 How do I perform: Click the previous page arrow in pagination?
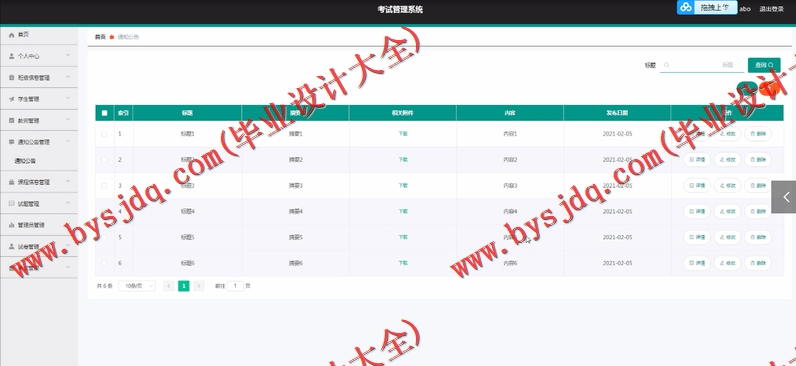169,286
